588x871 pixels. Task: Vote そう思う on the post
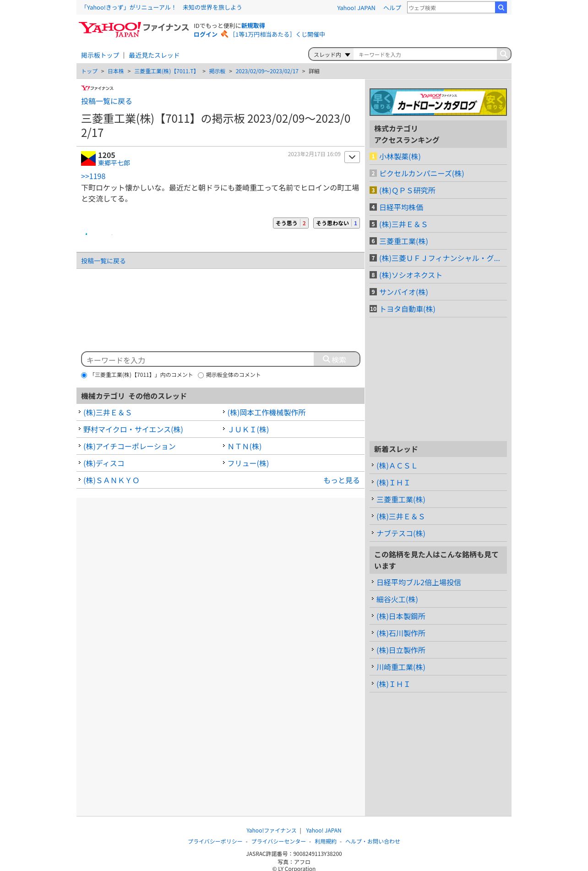(291, 223)
